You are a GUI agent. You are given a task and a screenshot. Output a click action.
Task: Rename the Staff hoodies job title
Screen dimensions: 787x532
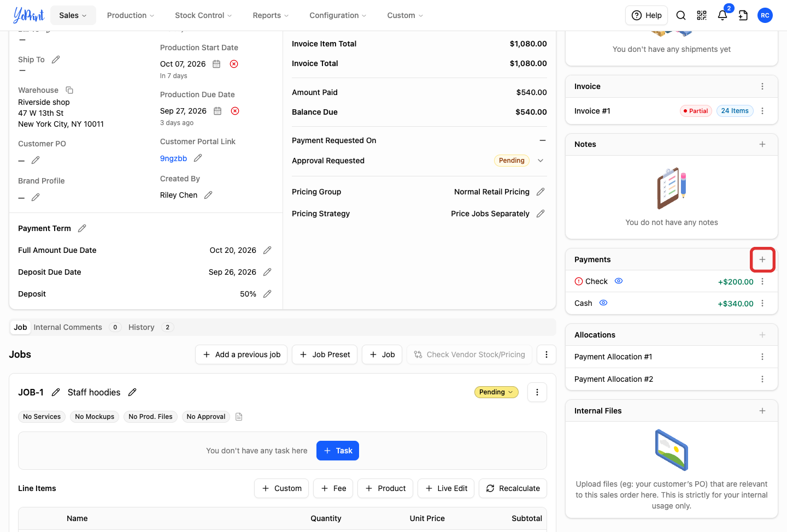pos(132,392)
